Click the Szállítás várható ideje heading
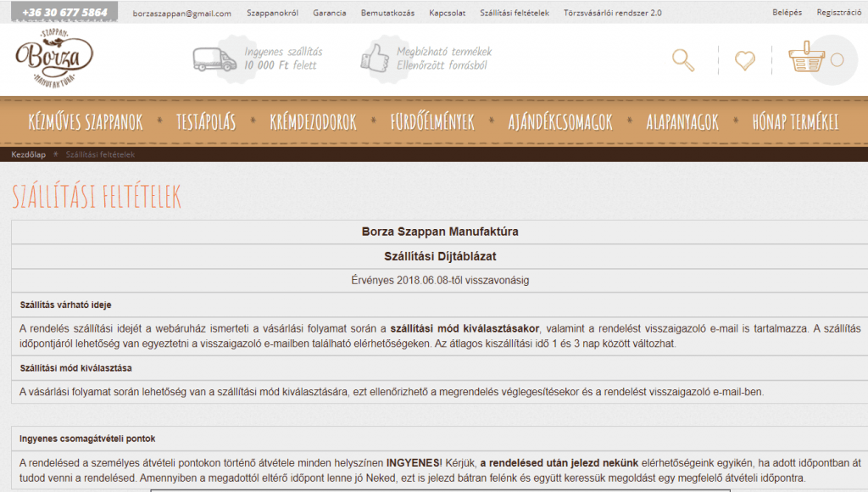 66,305
